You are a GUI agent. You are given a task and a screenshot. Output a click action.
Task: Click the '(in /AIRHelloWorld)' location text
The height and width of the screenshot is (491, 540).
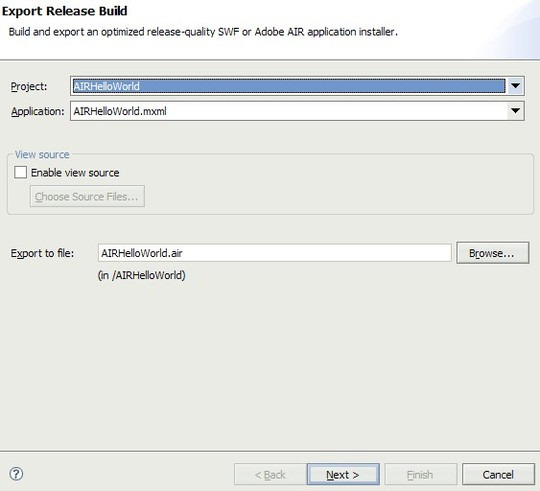point(142,275)
